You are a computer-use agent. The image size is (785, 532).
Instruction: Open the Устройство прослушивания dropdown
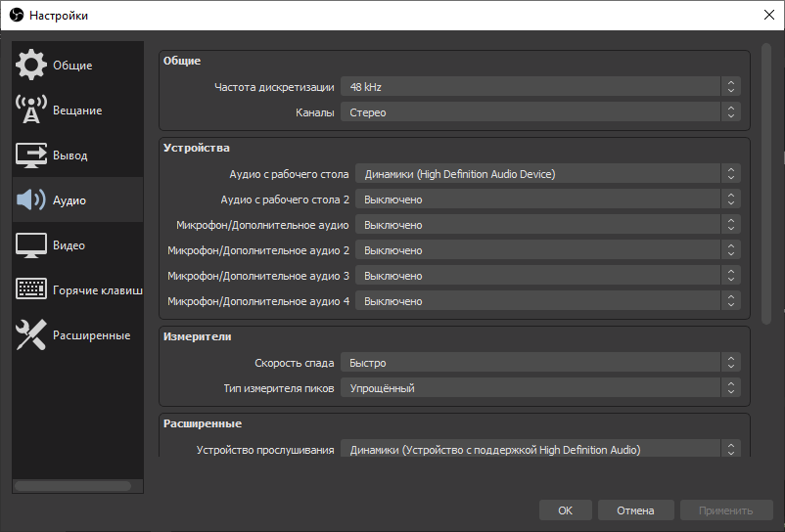(540, 450)
